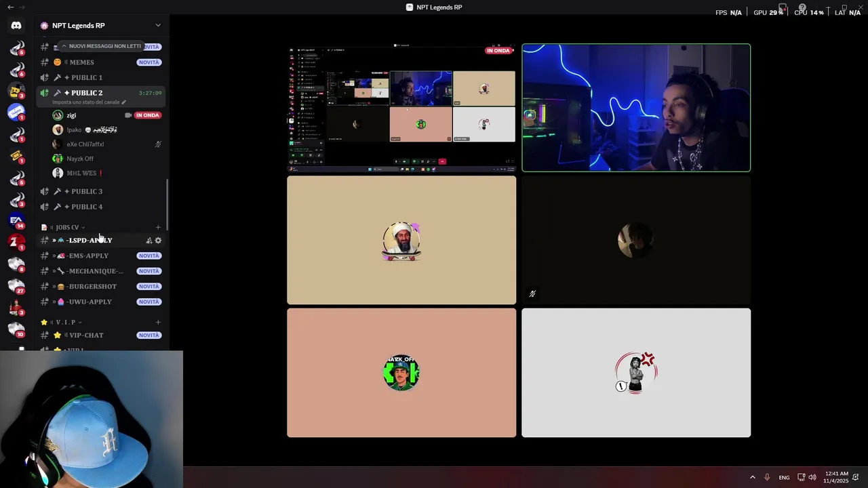
Task: Open ENG language switcher in taskbar
Action: 784,477
